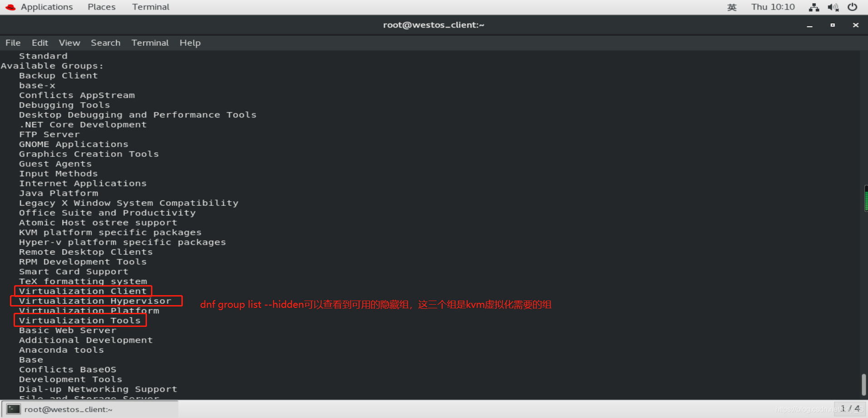This screenshot has height=418, width=868.
Task: Click the line 'Available Groups:'
Action: coord(52,66)
